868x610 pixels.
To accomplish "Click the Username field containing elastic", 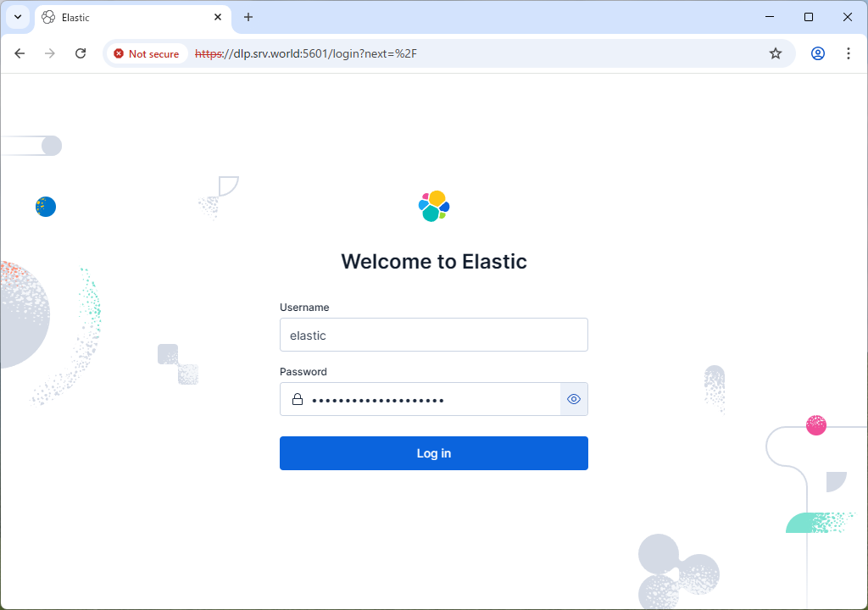I will tap(433, 335).
